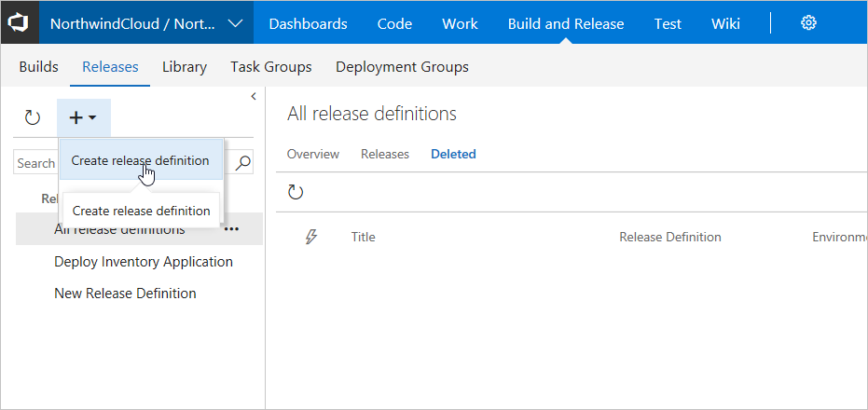Switch to the Library tab
The width and height of the screenshot is (868, 410).
click(x=185, y=67)
